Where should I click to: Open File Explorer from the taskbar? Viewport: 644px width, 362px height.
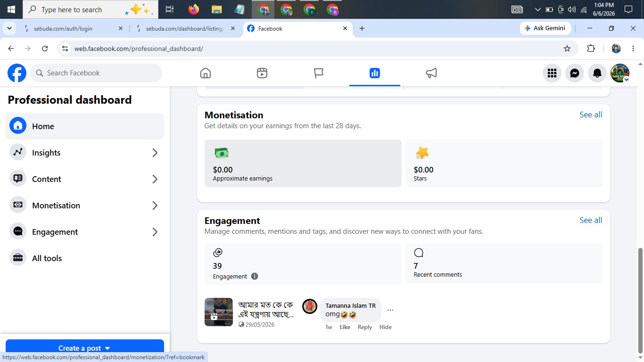click(x=216, y=9)
